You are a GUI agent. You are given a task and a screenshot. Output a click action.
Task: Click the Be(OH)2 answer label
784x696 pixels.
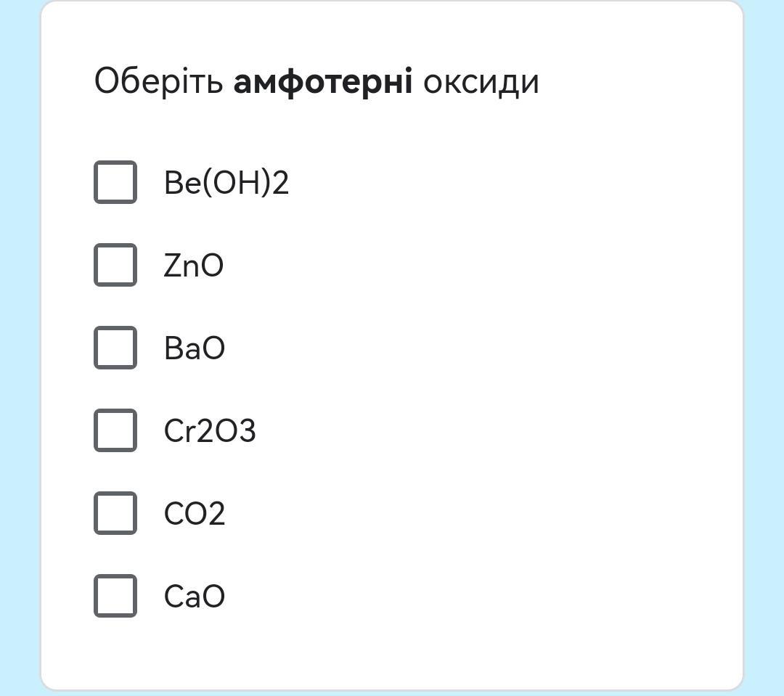tap(226, 182)
